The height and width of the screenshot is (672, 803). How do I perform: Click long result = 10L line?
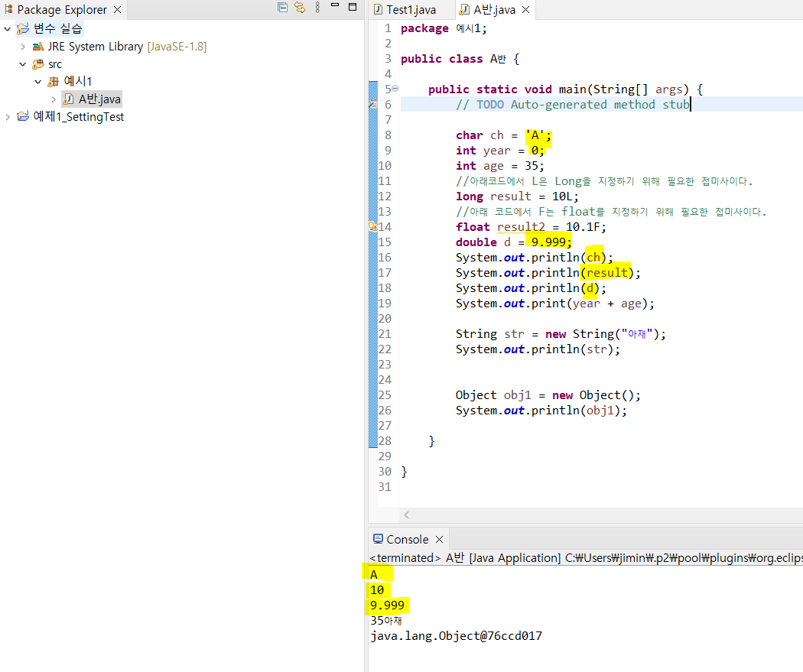517,196
